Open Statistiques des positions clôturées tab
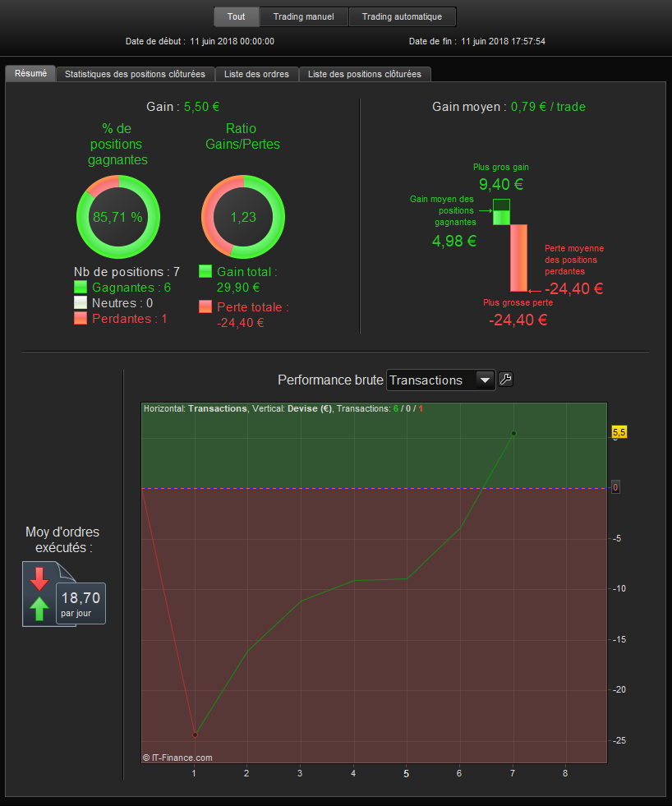This screenshot has width=672, height=806. pos(135,74)
